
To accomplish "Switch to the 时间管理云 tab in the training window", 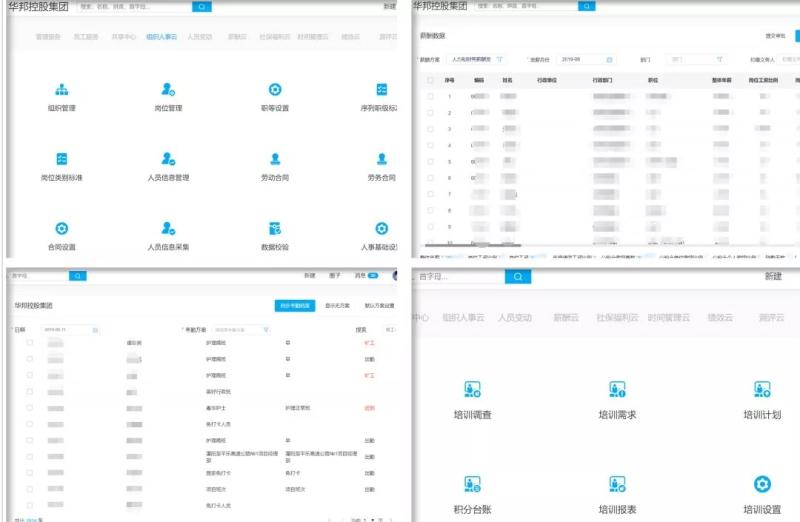I will coord(668,317).
